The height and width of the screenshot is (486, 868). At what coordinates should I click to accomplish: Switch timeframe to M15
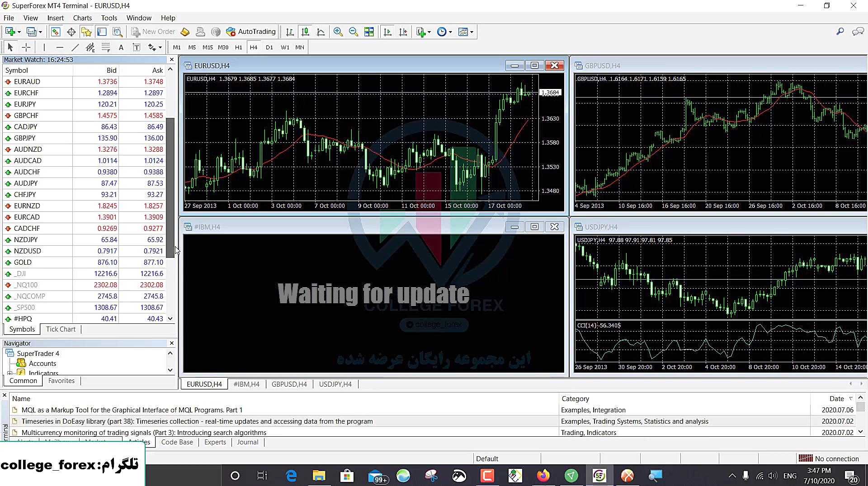[208, 47]
